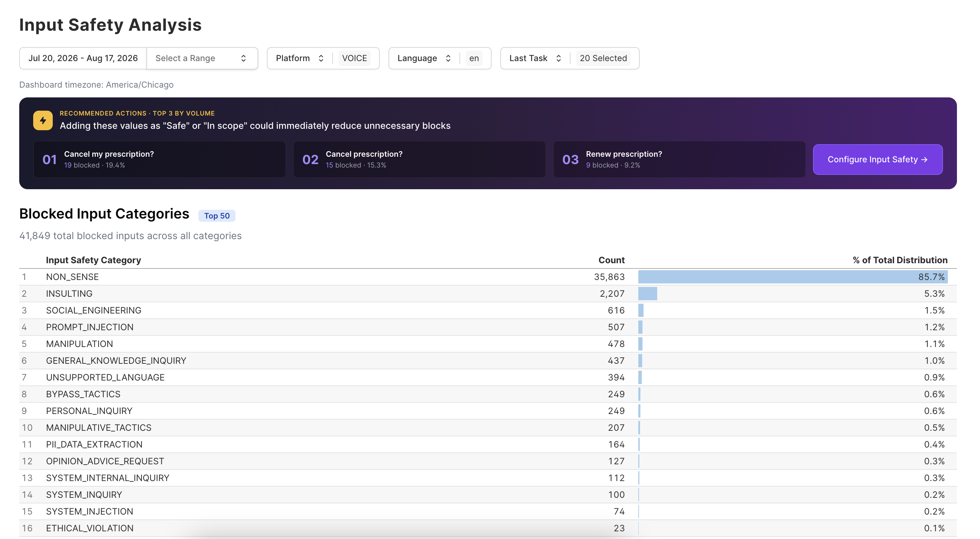
Task: Select the Jul 20 - Aug 17 date range
Action: click(83, 58)
